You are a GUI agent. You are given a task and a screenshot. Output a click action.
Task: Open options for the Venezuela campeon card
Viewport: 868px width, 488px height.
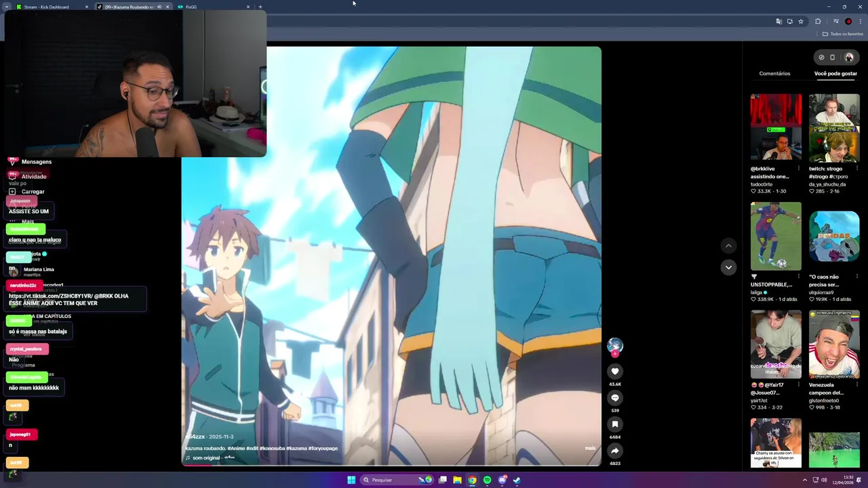click(856, 385)
